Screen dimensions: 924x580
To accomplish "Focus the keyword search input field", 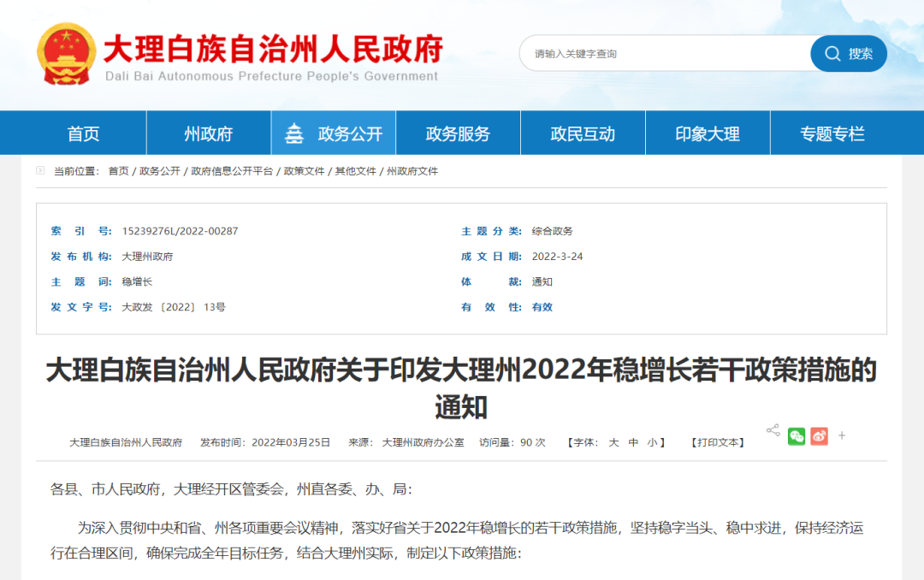I will [x=665, y=54].
